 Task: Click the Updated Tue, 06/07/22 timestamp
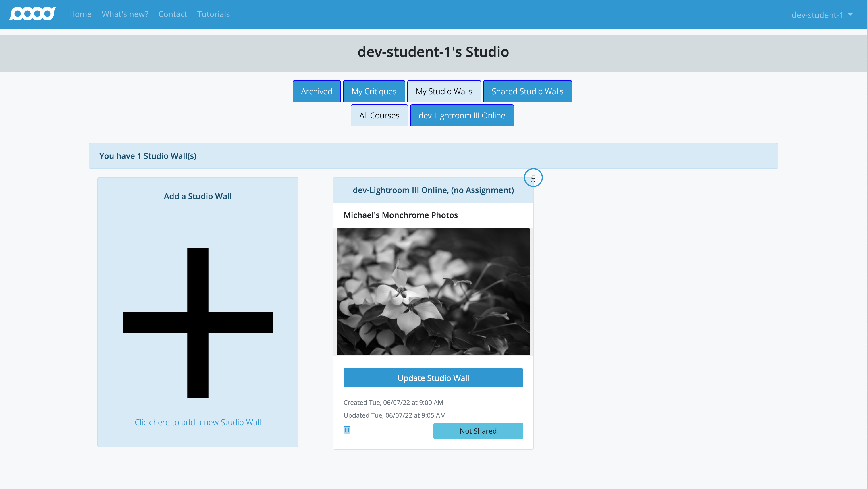coord(394,415)
